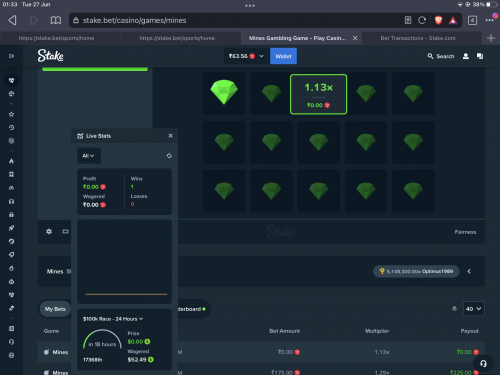The width and height of the screenshot is (500, 375).
Task: Open tab switcher icon in toolbar
Action: pos(472,20)
